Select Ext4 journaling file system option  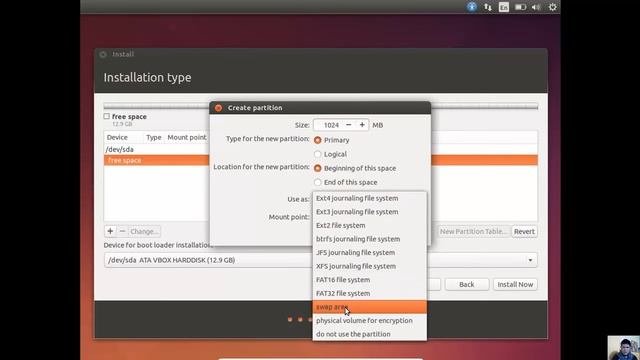pos(369,198)
